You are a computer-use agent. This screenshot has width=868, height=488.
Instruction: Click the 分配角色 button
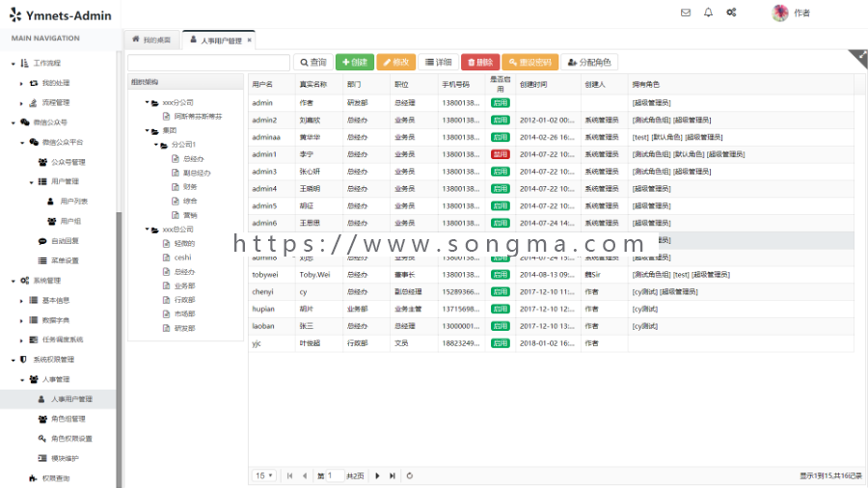[x=589, y=63]
